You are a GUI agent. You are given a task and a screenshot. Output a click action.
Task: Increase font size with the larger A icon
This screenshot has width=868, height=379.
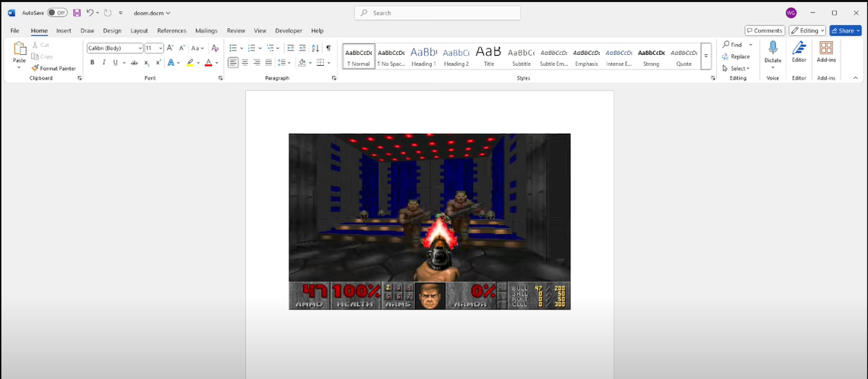(x=170, y=48)
